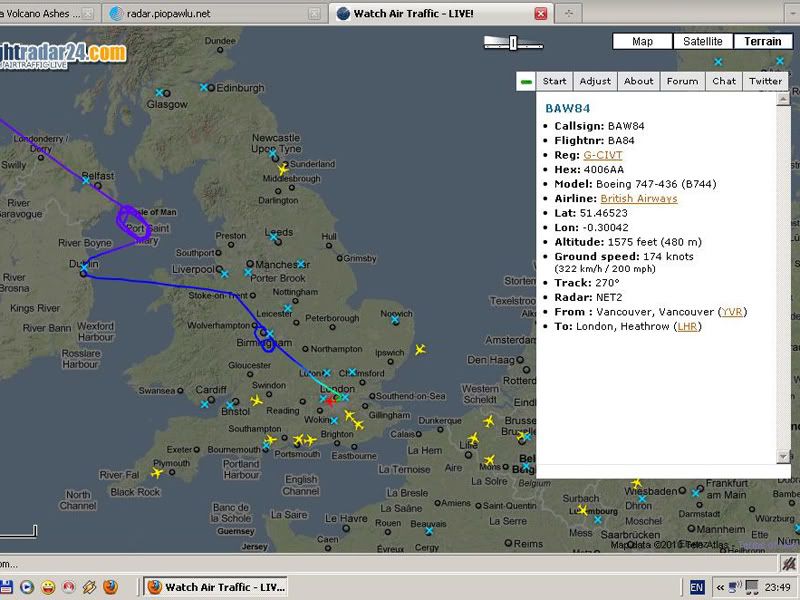Select the yellow plane beside Mons
The width and height of the screenshot is (800, 600).
(x=489, y=460)
